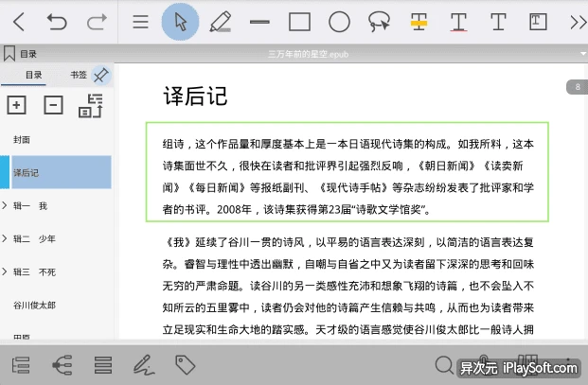The height and width of the screenshot is (385, 588).
Task: Open the 谷川俊太郎 entry
Action: click(x=34, y=306)
